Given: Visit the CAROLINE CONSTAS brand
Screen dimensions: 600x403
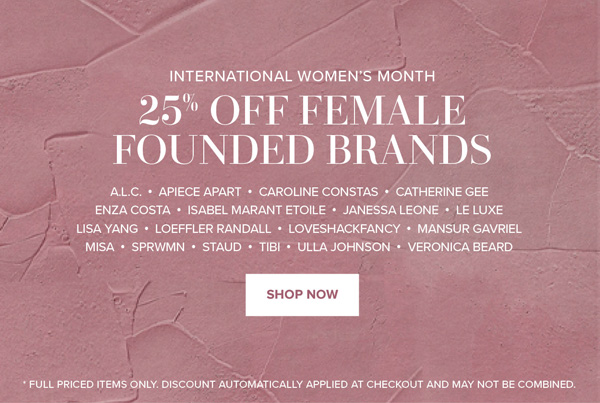Looking at the screenshot, I should [x=318, y=192].
